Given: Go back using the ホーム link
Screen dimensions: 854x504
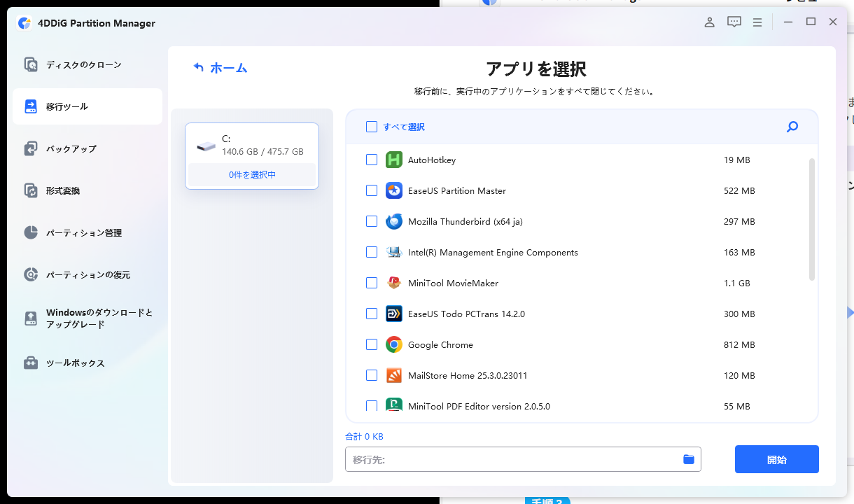Looking at the screenshot, I should point(220,68).
